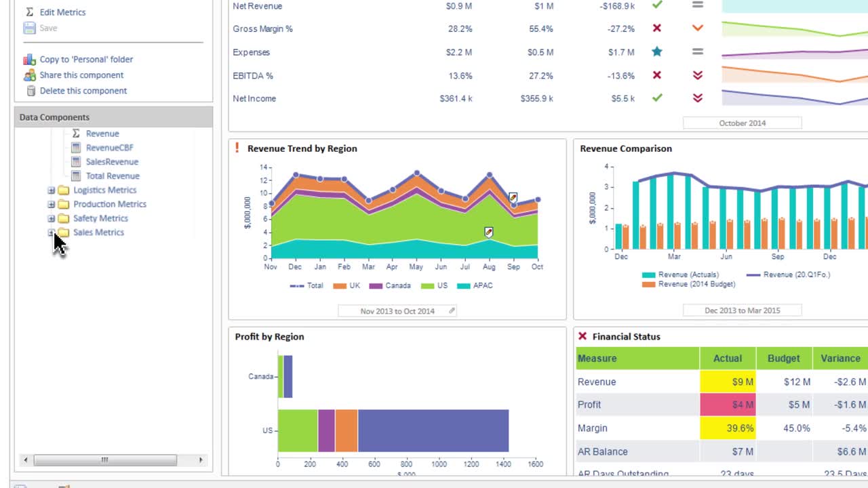Viewport: 868px width, 488px height.
Task: Select the Revenue metric in the tree
Action: click(x=102, y=134)
